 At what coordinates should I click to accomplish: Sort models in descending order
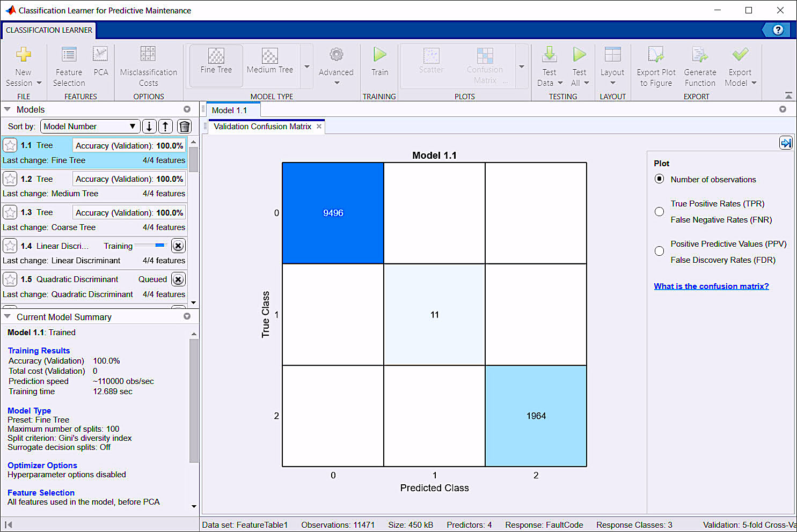[149, 127]
